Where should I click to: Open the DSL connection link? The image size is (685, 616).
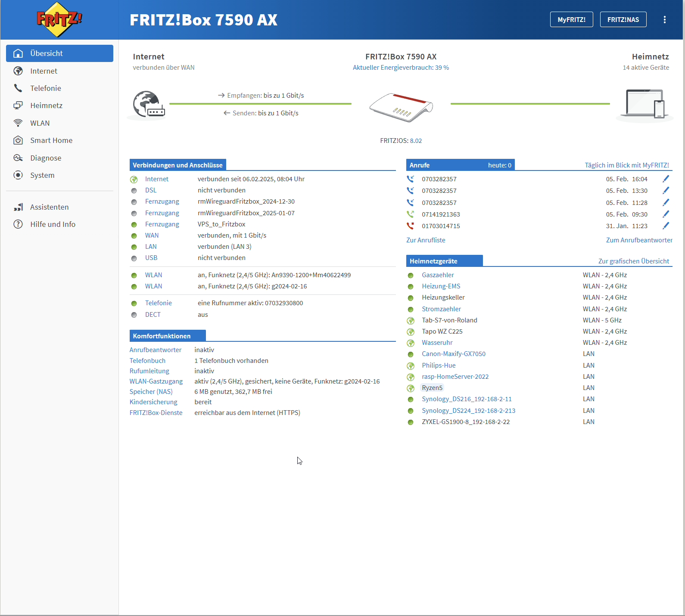click(151, 190)
